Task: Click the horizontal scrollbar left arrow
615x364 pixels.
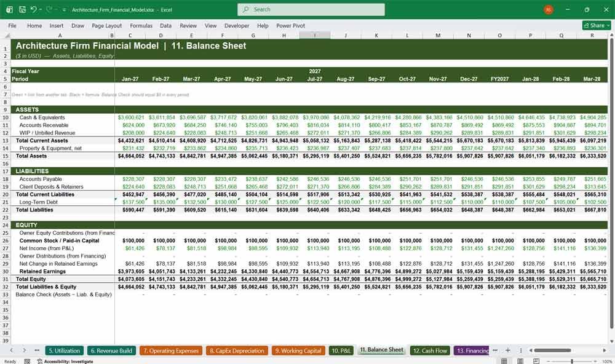Action: tap(531, 350)
